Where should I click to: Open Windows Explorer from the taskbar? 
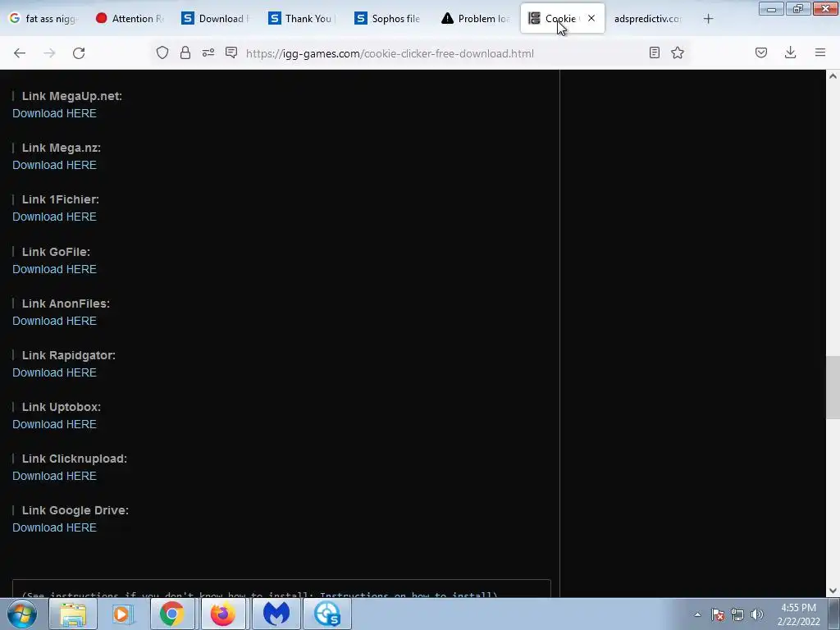click(x=73, y=614)
